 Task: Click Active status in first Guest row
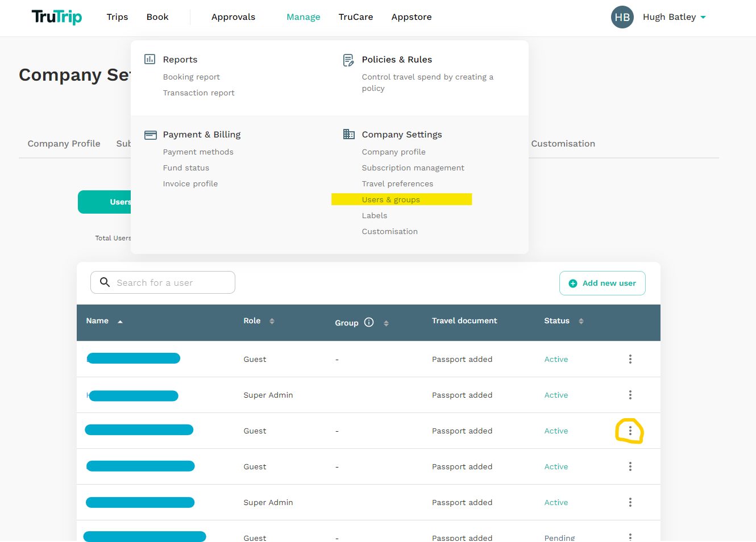[556, 359]
